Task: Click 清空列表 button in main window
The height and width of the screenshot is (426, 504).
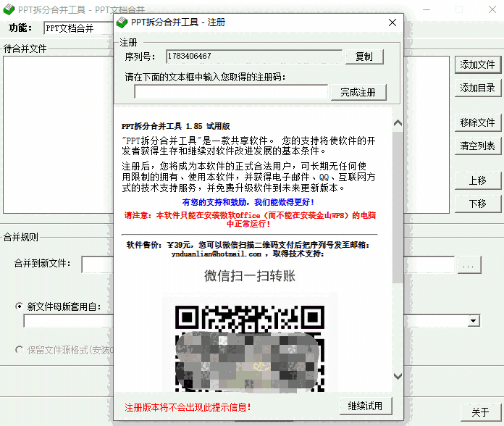Action: click(478, 146)
